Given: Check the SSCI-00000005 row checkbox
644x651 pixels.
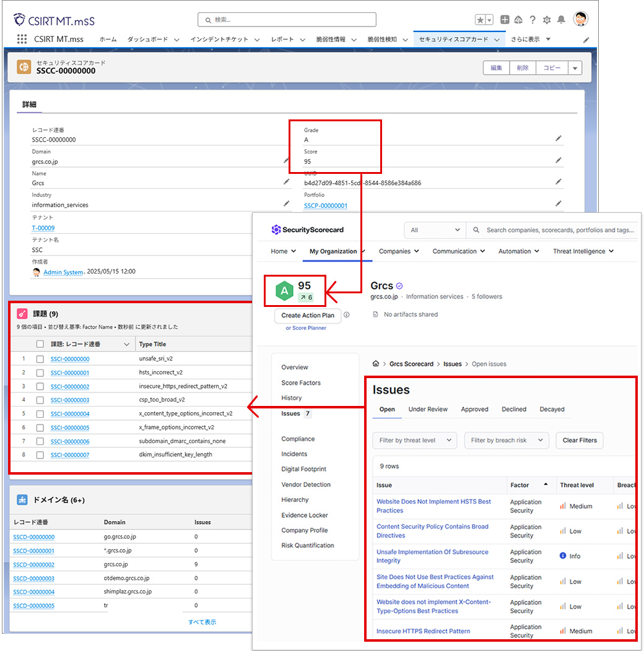Looking at the screenshot, I should [40, 428].
